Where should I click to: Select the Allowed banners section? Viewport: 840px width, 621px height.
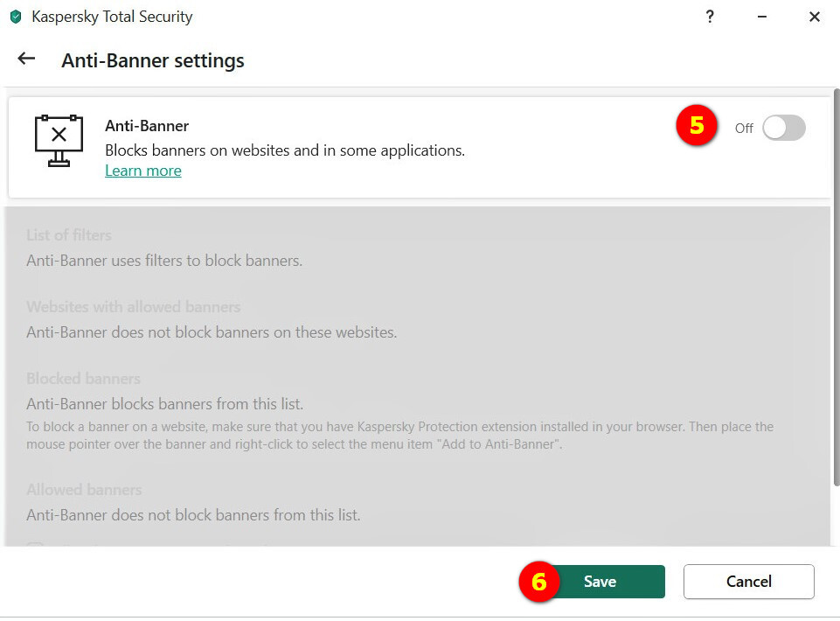click(x=84, y=490)
